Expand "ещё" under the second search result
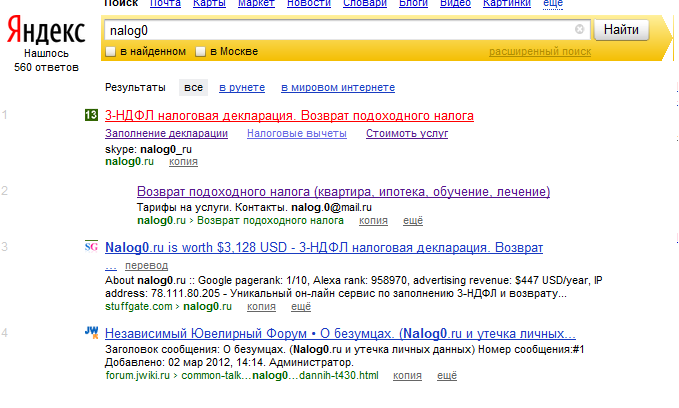Screen dimensions: 679x408 coord(412,220)
